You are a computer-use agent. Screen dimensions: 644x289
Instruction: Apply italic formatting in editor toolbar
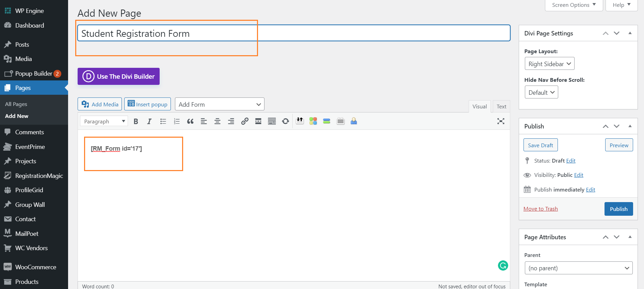click(149, 121)
